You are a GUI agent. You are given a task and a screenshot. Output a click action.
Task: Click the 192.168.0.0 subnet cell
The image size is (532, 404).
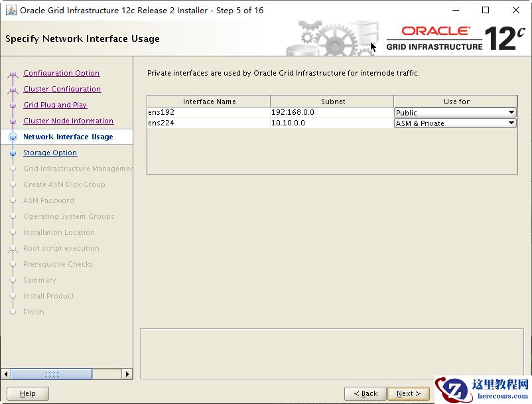[x=332, y=112]
